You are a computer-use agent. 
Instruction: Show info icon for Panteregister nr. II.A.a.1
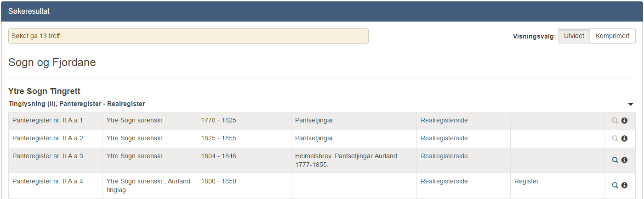coord(624,121)
